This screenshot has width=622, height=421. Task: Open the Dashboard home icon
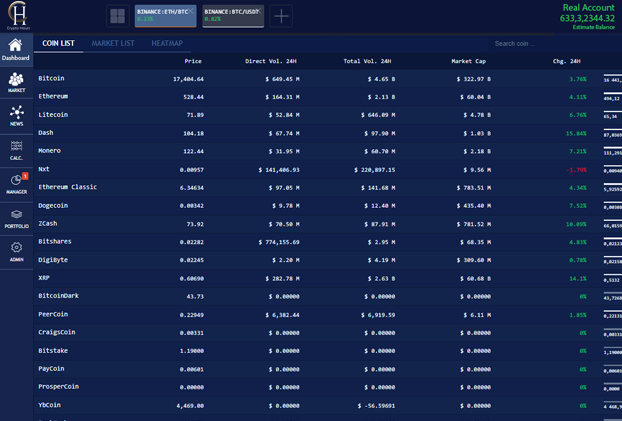15,49
